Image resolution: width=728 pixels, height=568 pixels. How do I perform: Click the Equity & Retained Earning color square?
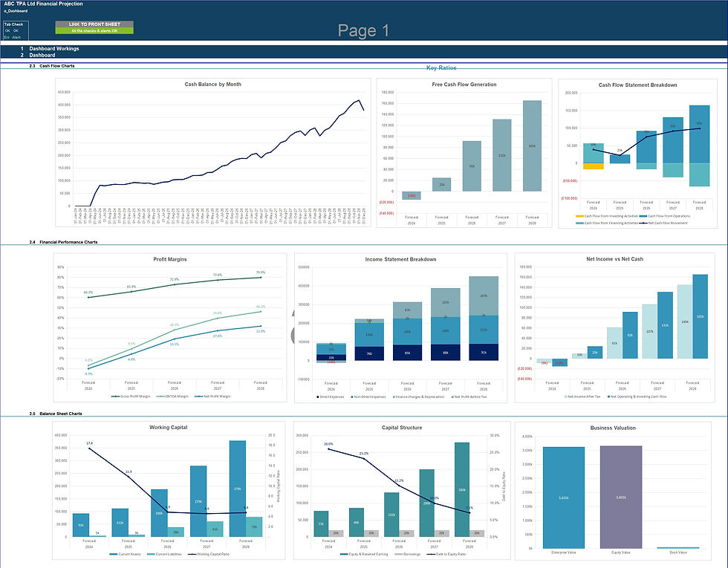click(342, 555)
